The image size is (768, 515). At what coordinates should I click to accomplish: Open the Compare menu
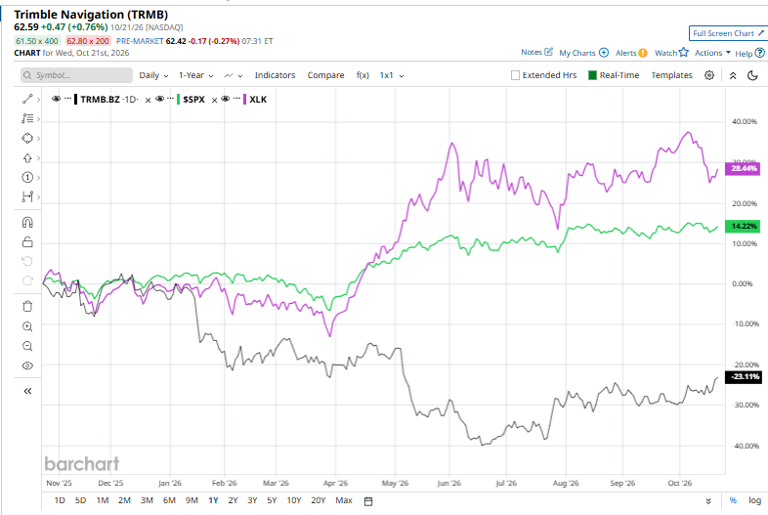326,75
